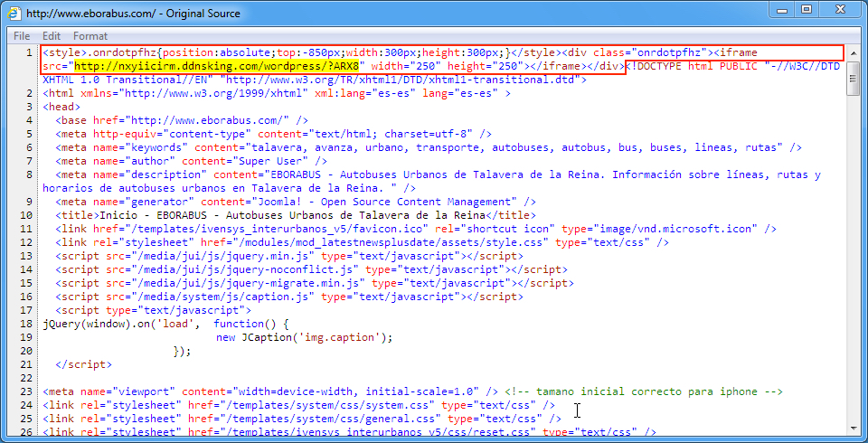This screenshot has height=443, width=868.
Task: Click the 'jQuery(window).on' code line
Action: tap(166, 324)
